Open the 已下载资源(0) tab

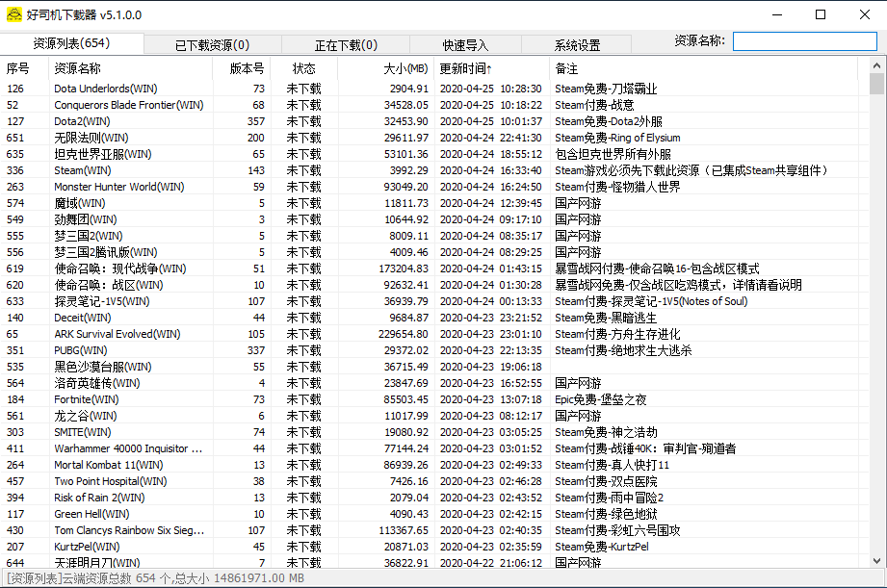212,45
